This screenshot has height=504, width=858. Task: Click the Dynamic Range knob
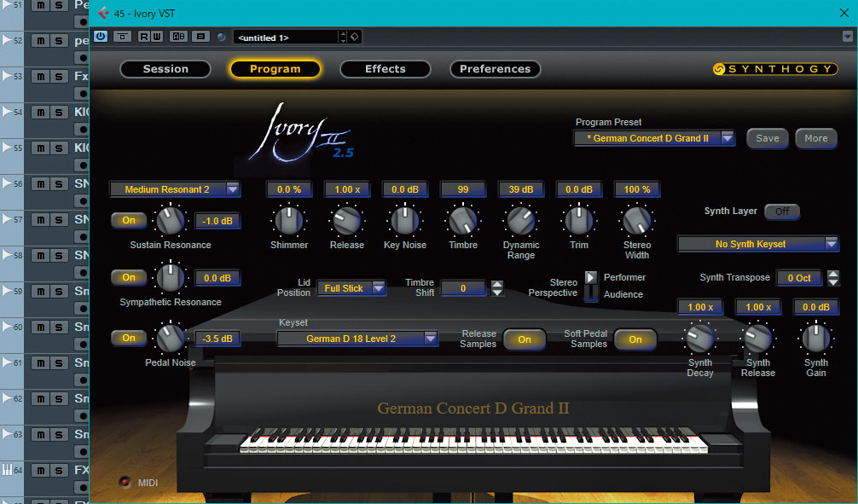pyautogui.click(x=521, y=220)
